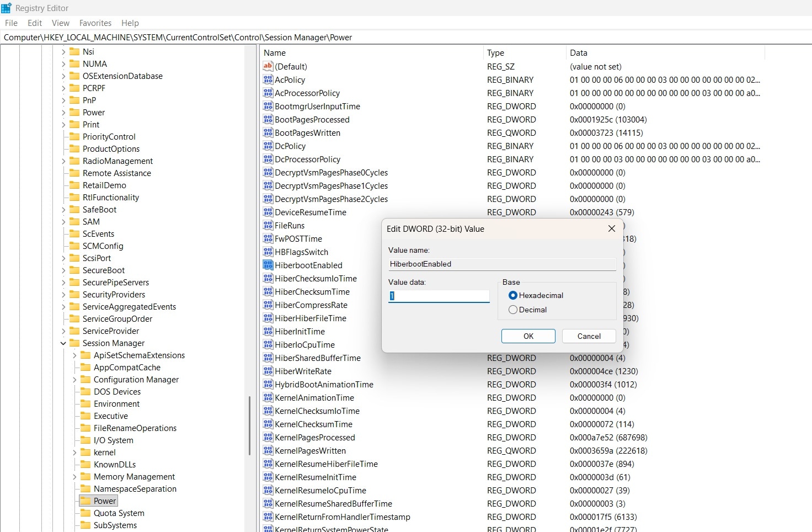The image size is (812, 532).
Task: Click the string icon beside (Default)
Action: 268,66
